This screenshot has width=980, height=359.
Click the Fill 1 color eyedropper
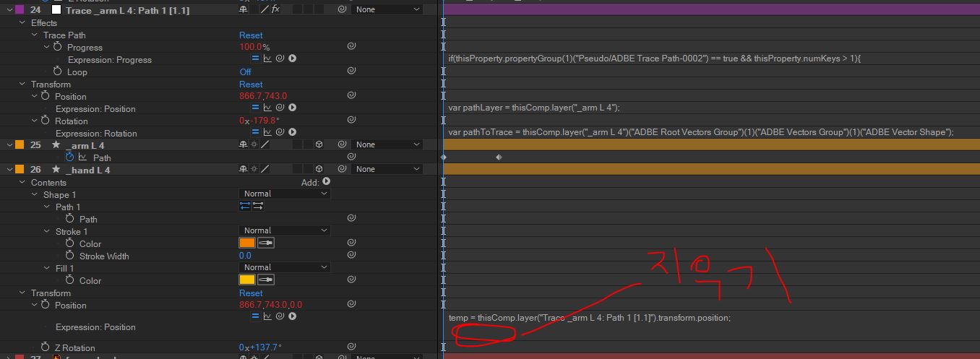pos(266,280)
